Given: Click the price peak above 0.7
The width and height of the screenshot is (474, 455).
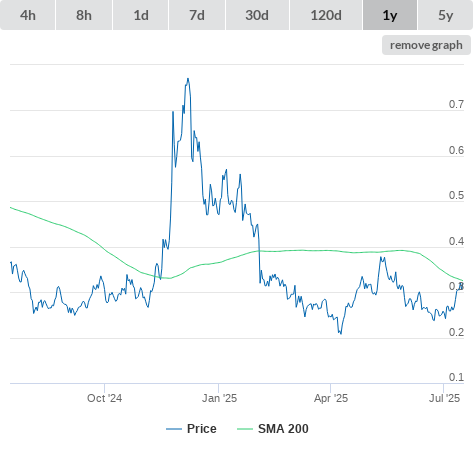Looking at the screenshot, I should (188, 79).
